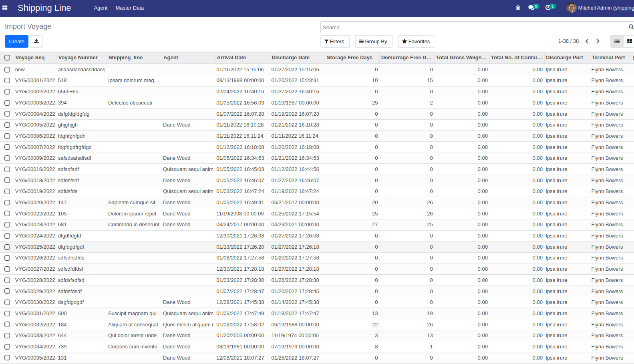Click the import records download icon

36,41
